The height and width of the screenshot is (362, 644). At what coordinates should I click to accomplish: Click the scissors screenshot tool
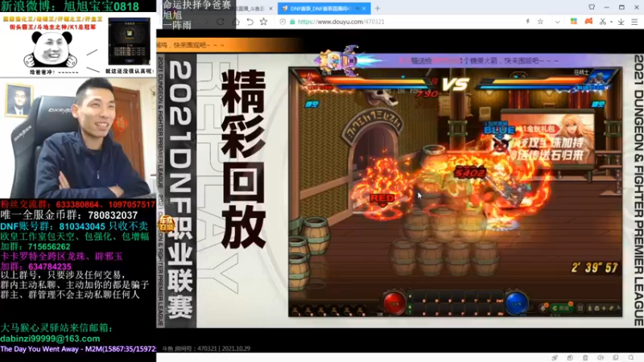(x=602, y=22)
